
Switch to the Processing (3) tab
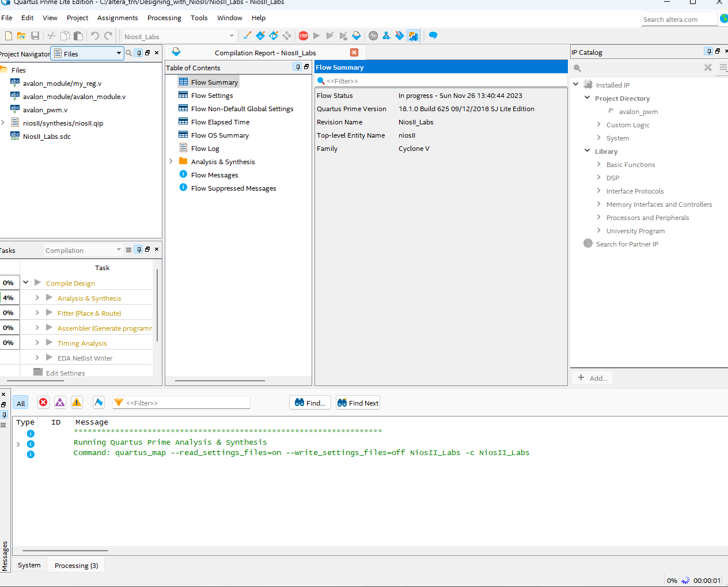(77, 566)
